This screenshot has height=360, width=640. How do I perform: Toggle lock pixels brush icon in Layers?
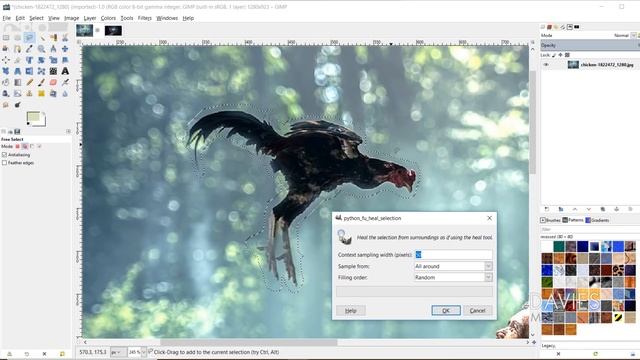point(554,55)
